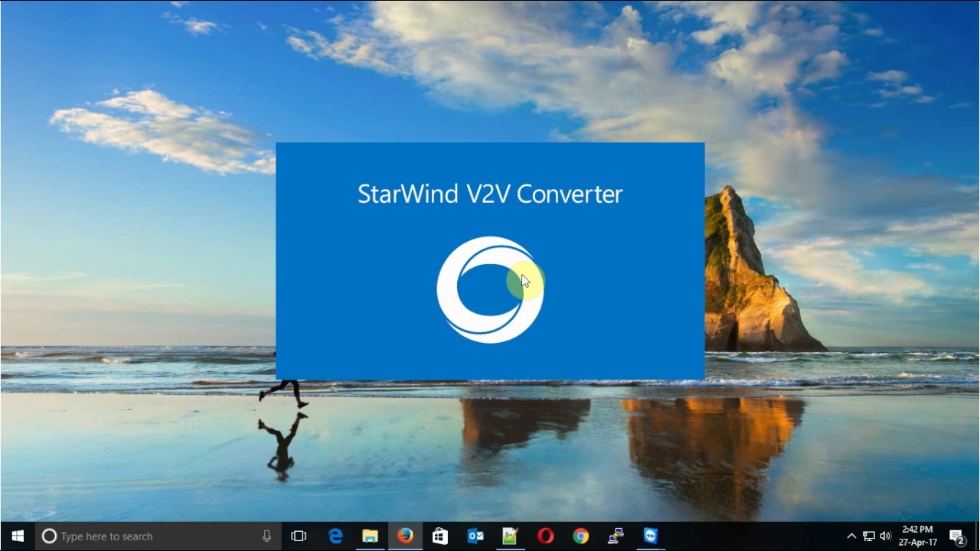Open the volume control tray icon
This screenshot has height=551, width=980.
tap(886, 536)
